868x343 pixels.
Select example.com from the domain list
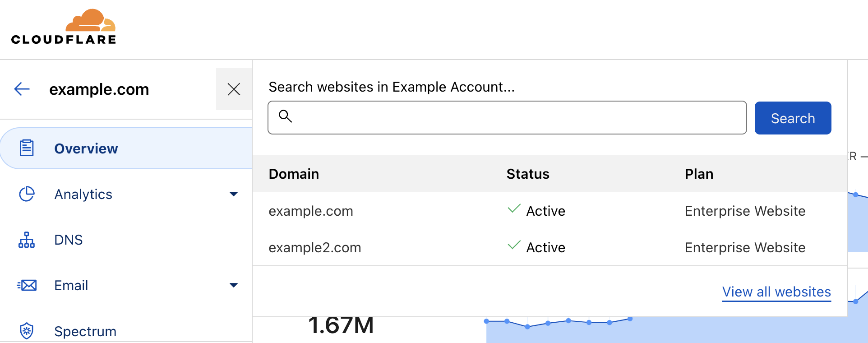[x=311, y=211]
